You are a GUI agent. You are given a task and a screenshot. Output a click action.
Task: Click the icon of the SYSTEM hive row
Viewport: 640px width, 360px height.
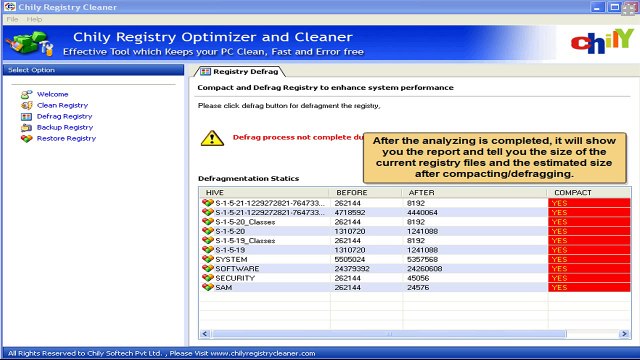(208, 259)
